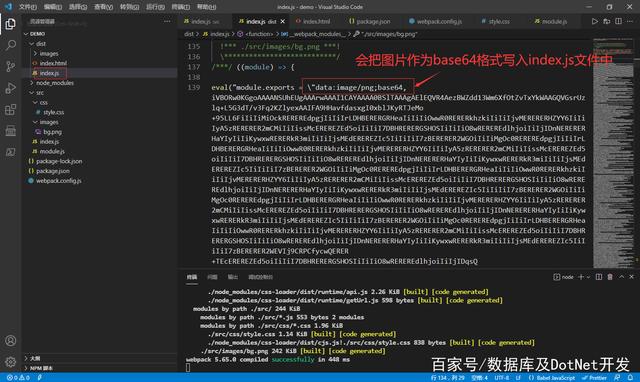Click Prettier in the status bar
Image resolution: width=640 pixels, height=382 pixels.
tap(595, 378)
